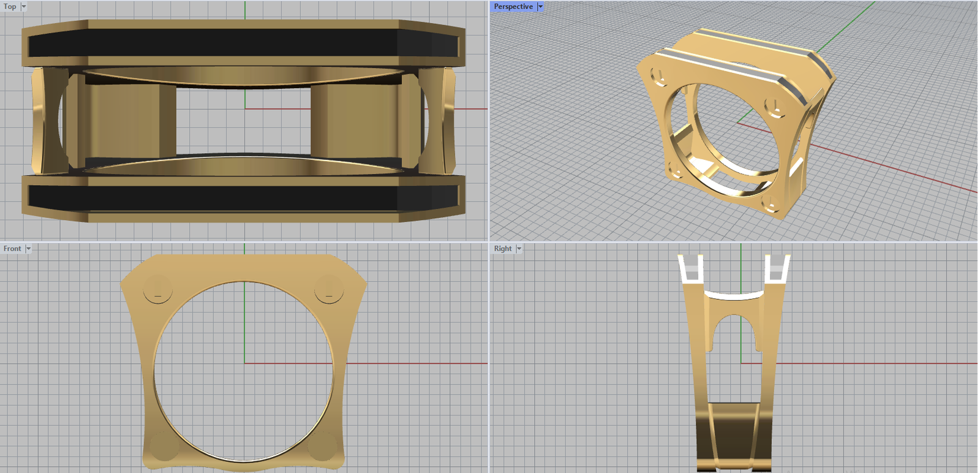Expand the Front viewport dropdown arrow
Image resolution: width=980 pixels, height=473 pixels.
click(x=28, y=249)
